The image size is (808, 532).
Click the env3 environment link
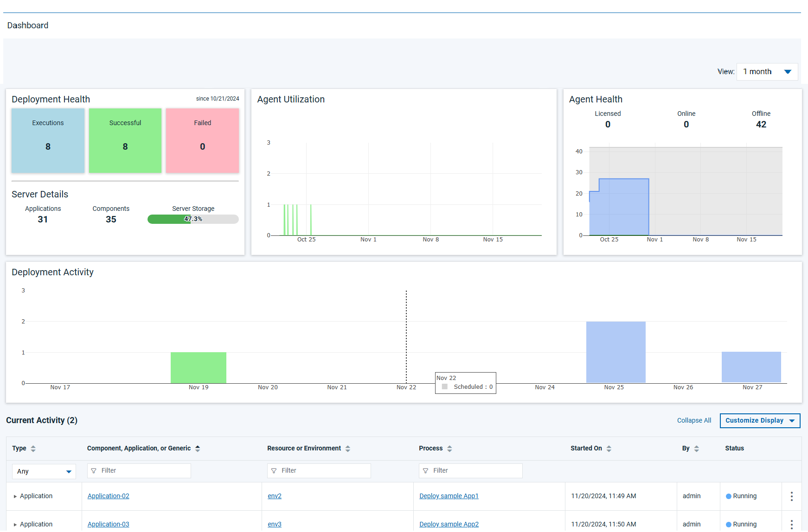pyautogui.click(x=275, y=525)
